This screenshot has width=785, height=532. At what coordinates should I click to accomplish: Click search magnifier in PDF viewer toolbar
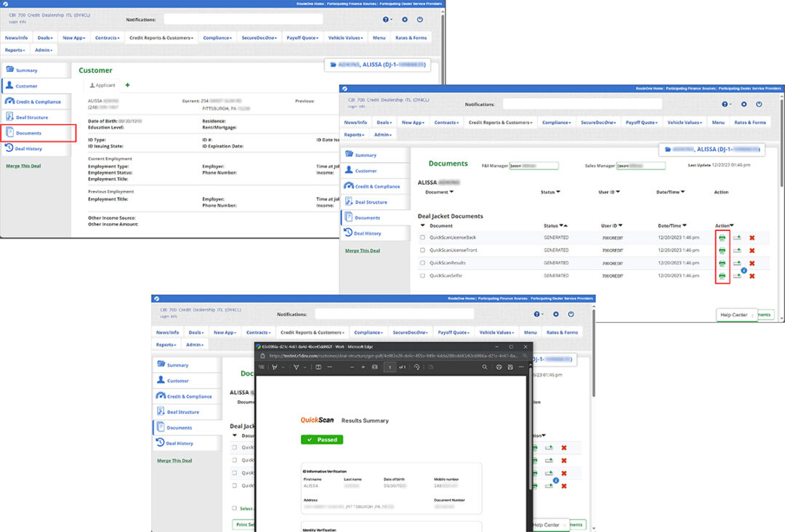[485, 368]
